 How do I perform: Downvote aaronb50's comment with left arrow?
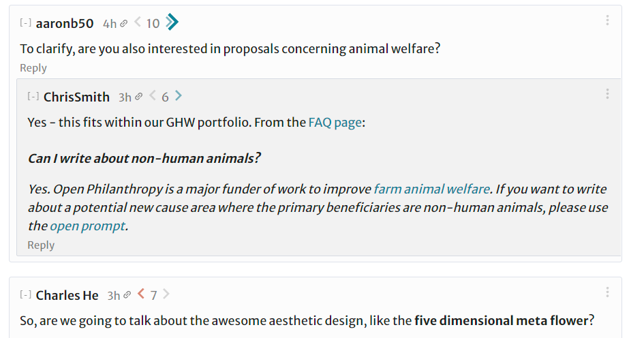pyautogui.click(x=138, y=23)
